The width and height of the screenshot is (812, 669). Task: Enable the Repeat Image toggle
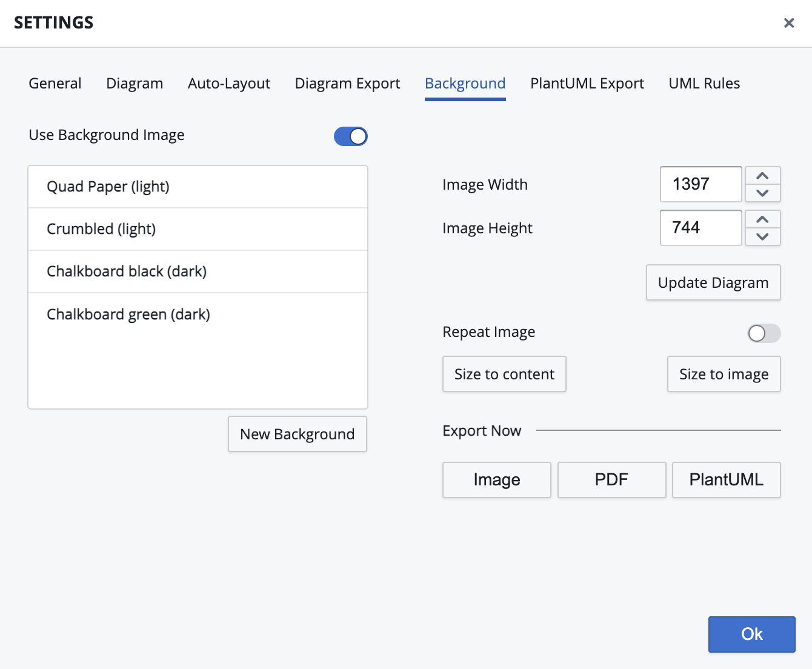click(x=764, y=333)
